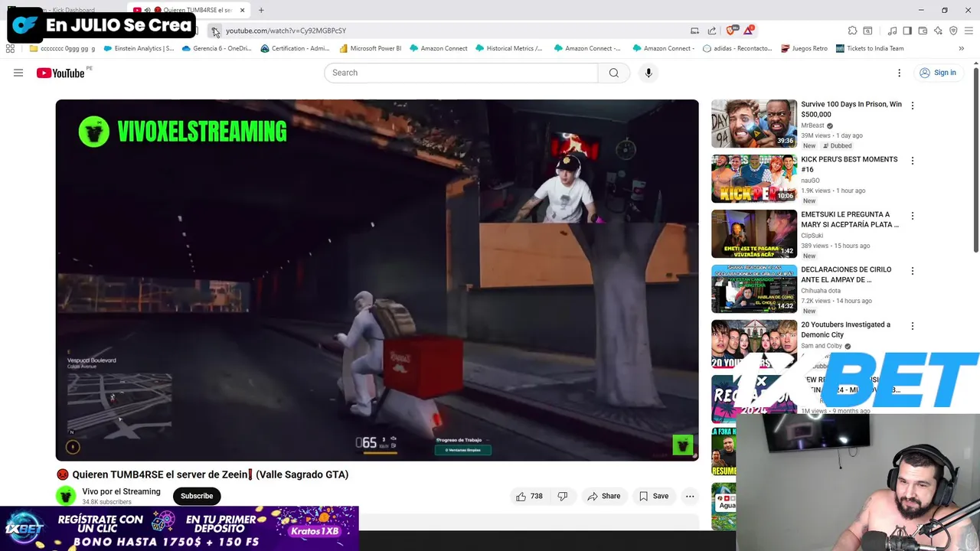Screen dimensions: 980x551
Task: Open the Certification - Admin bookmark
Action: click(x=295, y=48)
